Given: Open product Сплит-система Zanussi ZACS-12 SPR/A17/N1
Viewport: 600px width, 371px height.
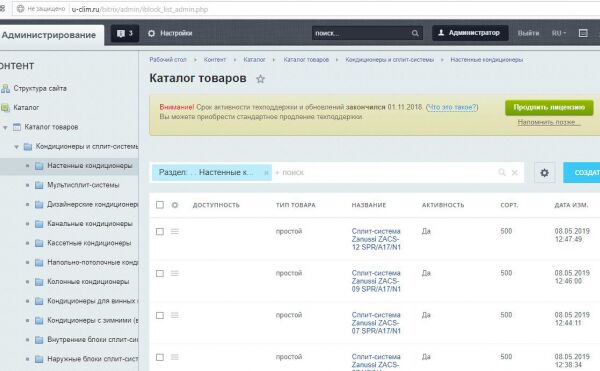Looking at the screenshot, I should click(376, 239).
